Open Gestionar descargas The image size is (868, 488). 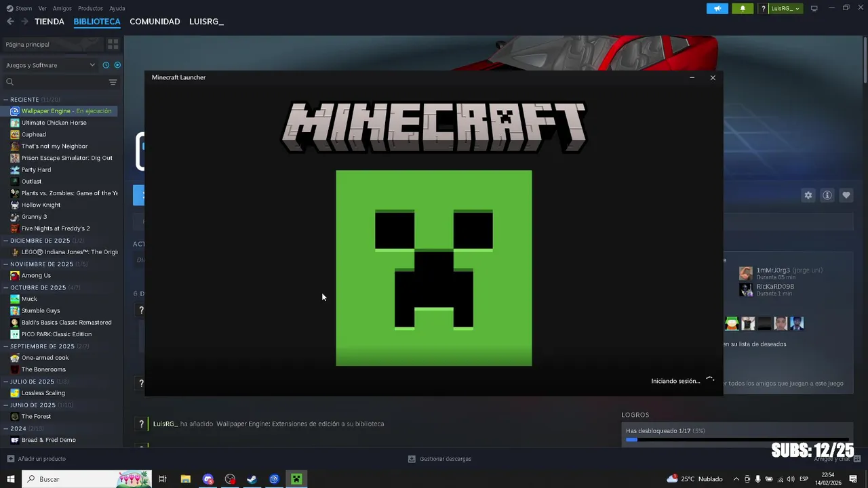pyautogui.click(x=439, y=459)
